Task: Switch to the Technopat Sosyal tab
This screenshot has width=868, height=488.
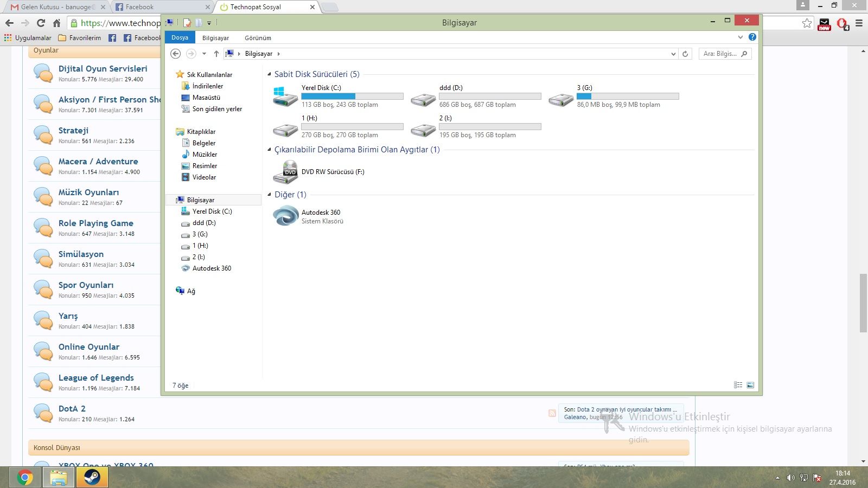Action: 267,7
